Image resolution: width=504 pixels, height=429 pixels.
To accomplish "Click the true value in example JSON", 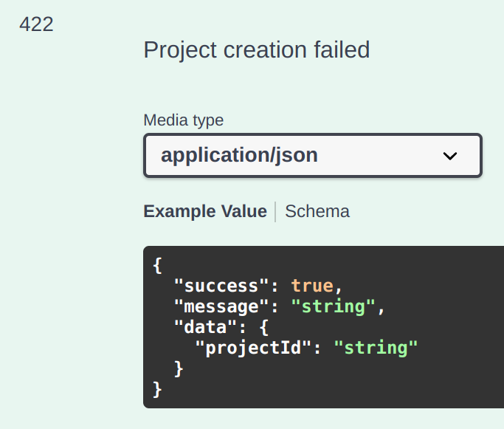I will pyautogui.click(x=312, y=286).
